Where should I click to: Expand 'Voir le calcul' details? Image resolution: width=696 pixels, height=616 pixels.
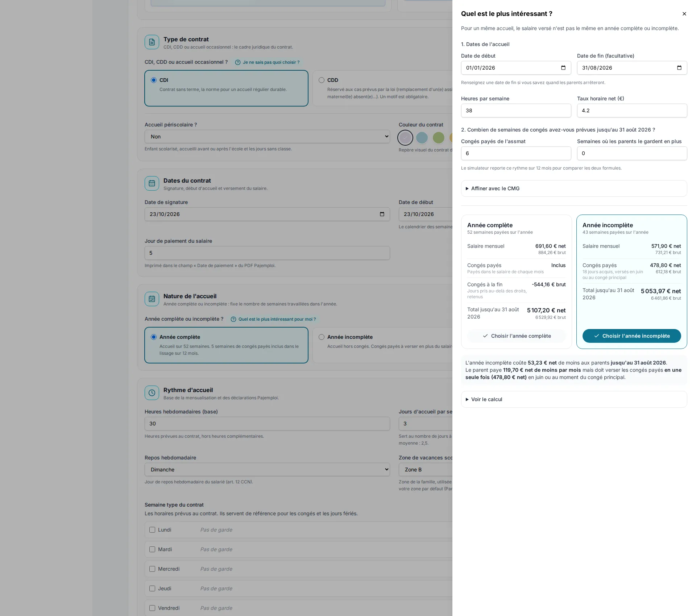[574, 399]
